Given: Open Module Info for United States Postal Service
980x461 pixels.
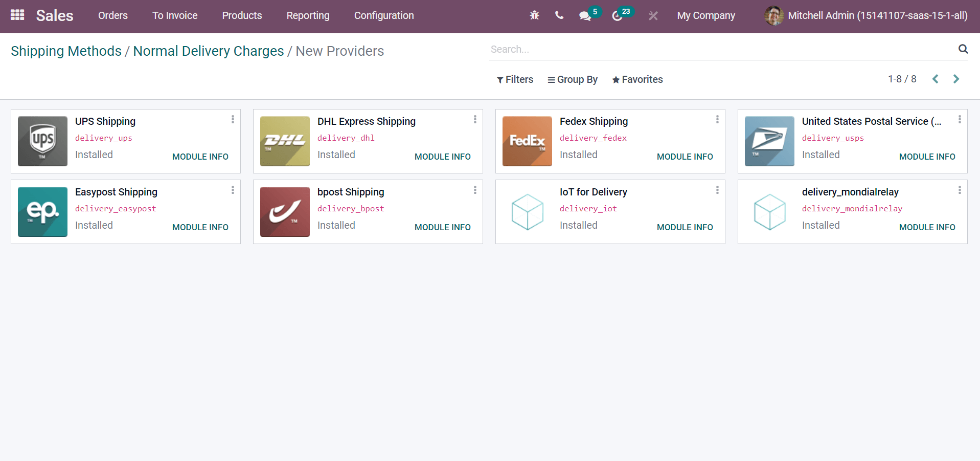Looking at the screenshot, I should pyautogui.click(x=927, y=157).
